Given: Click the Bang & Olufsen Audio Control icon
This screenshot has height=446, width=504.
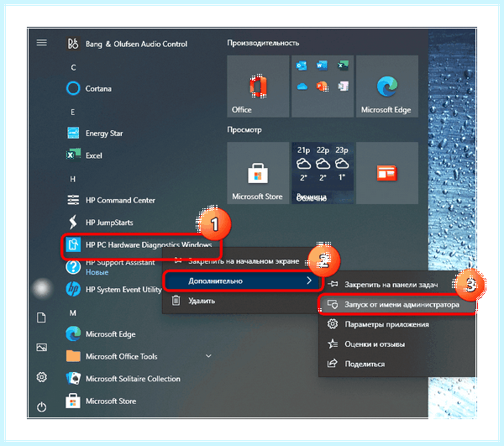Looking at the screenshot, I should pyautogui.click(x=73, y=44).
